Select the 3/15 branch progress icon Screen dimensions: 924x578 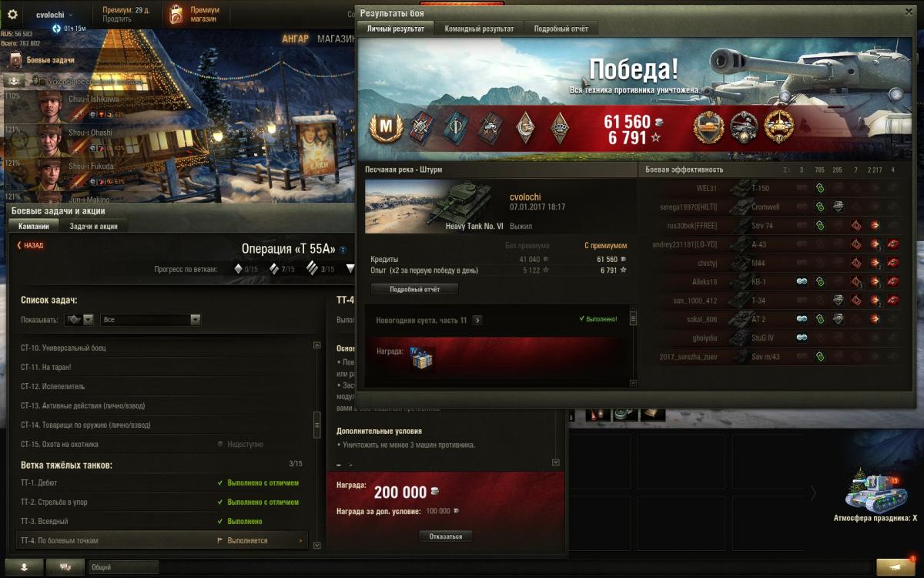[x=311, y=269]
